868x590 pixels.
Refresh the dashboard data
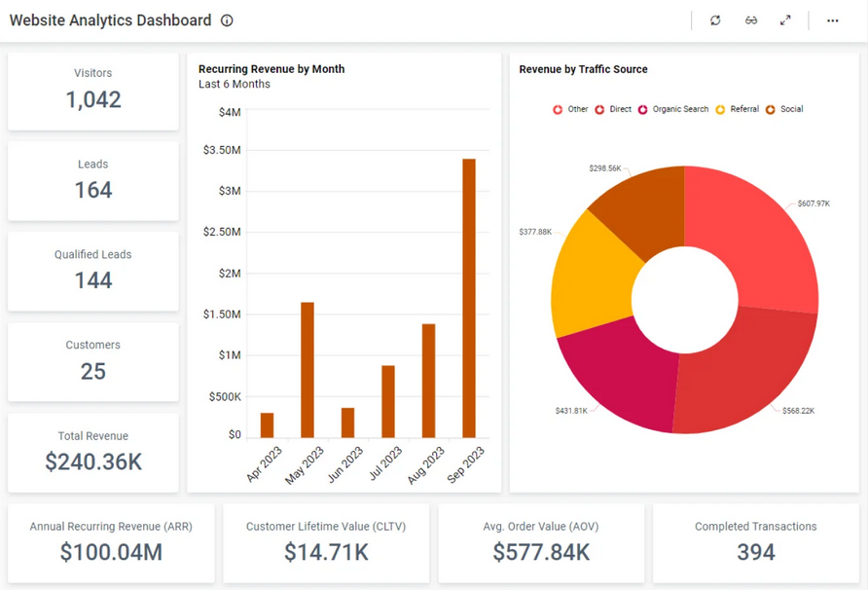pyautogui.click(x=715, y=20)
